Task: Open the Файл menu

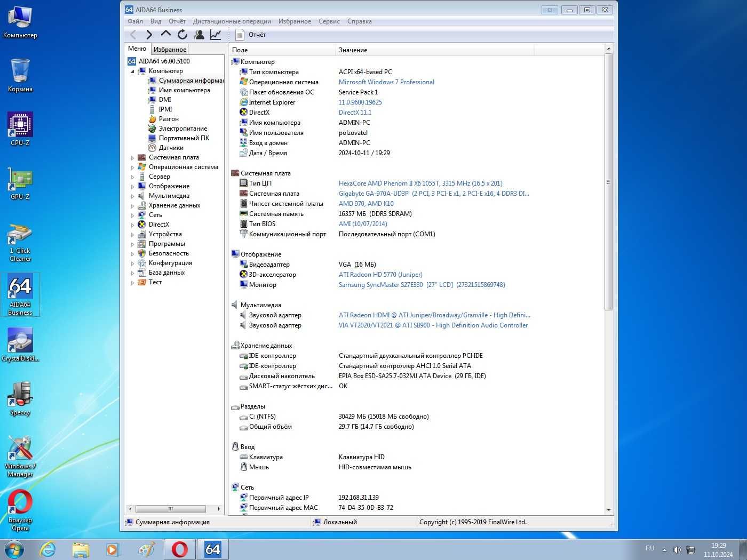Action: coord(135,21)
